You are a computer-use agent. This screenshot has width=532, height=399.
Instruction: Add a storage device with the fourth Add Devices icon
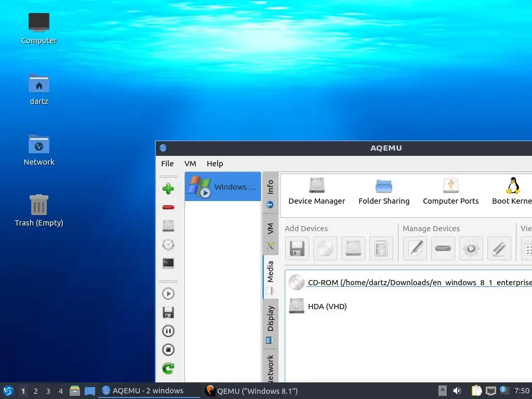coord(381,248)
